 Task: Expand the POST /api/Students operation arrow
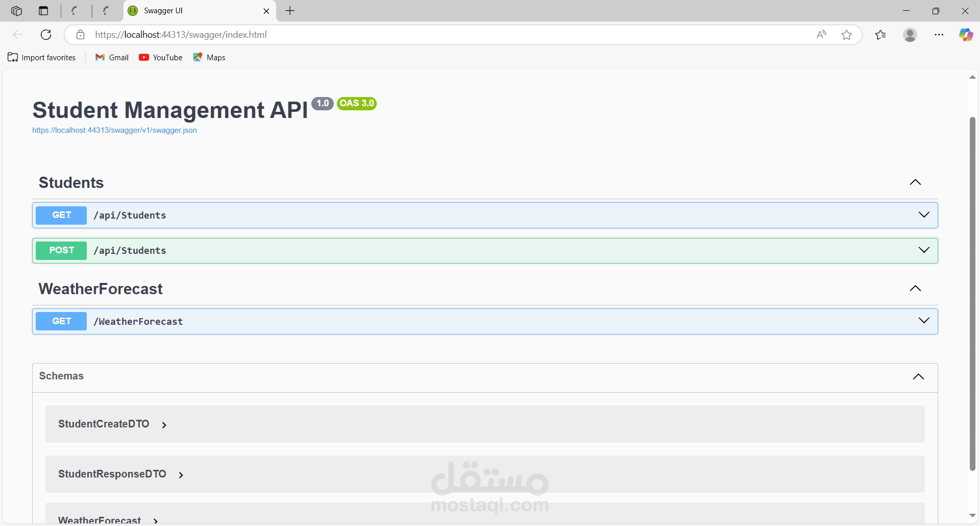tap(924, 250)
